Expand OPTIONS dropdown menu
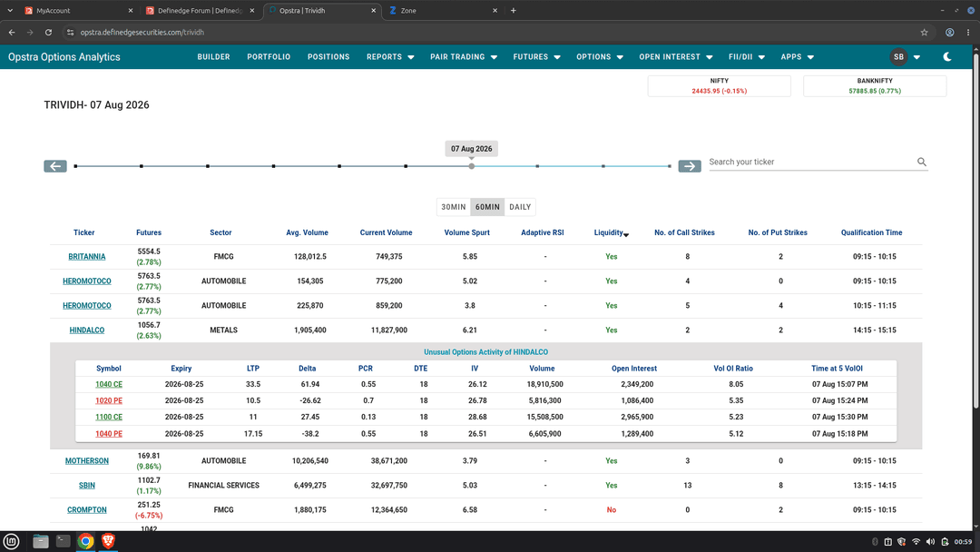The width and height of the screenshot is (980, 552). 600,57
